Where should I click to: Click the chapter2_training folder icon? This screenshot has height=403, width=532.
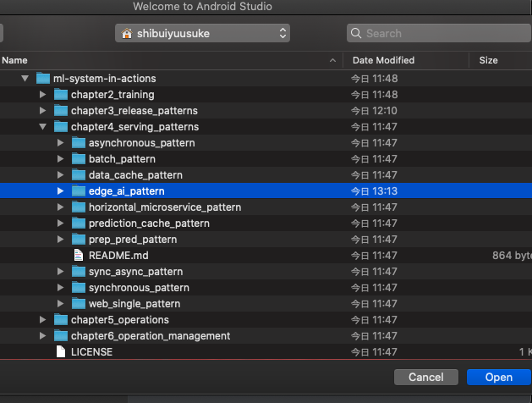tap(61, 94)
